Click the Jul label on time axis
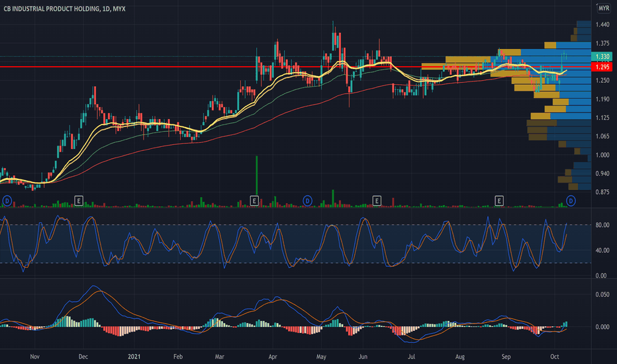Image resolution: width=617 pixels, height=364 pixels. tap(411, 357)
